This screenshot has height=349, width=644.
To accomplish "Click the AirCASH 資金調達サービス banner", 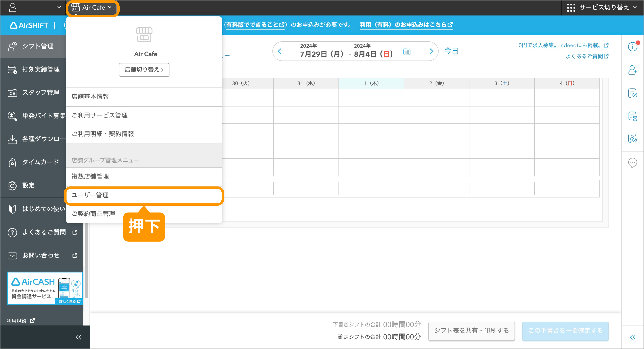I will pos(45,288).
